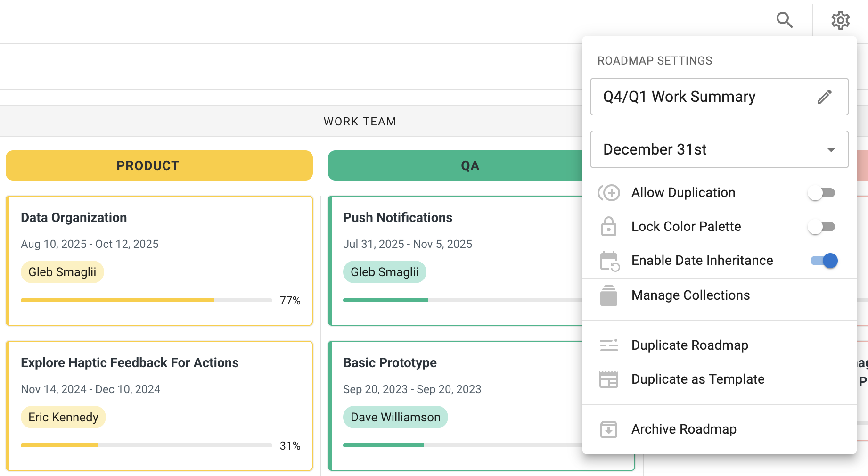Viewport: 868px width, 476px height.
Task: Click the Date Inheritance calendar icon
Action: (609, 261)
